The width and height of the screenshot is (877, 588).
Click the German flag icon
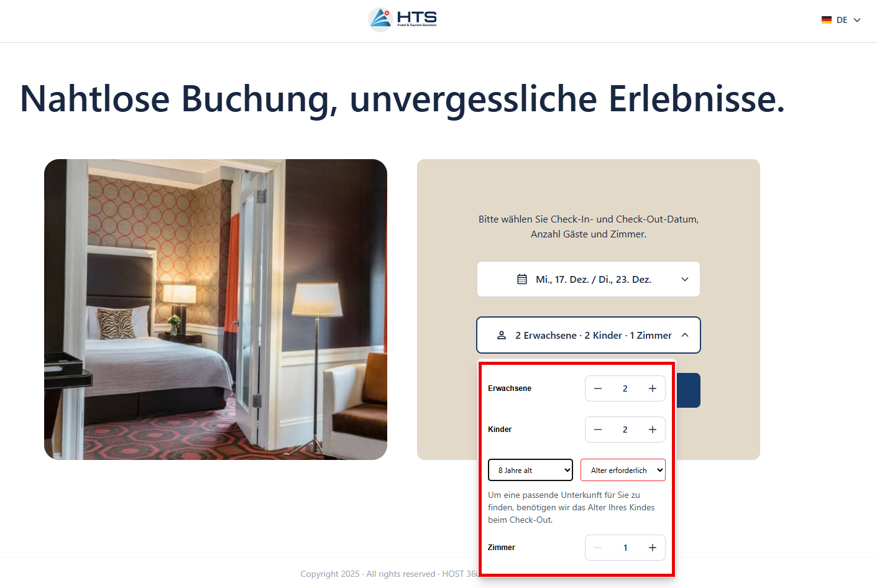tap(827, 20)
